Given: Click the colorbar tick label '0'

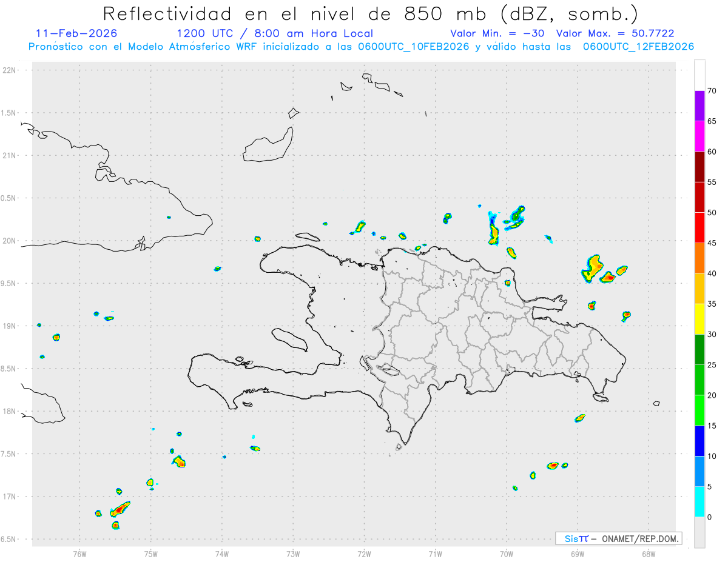Looking at the screenshot, I should tap(710, 517).
